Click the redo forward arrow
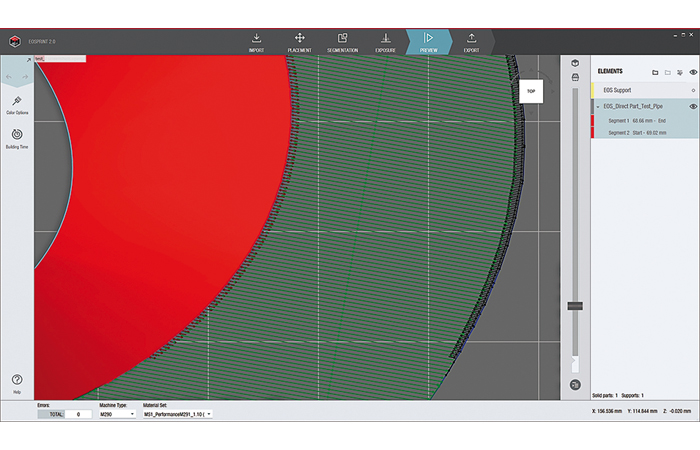Viewport: 700px width, 450px height. tap(25, 77)
